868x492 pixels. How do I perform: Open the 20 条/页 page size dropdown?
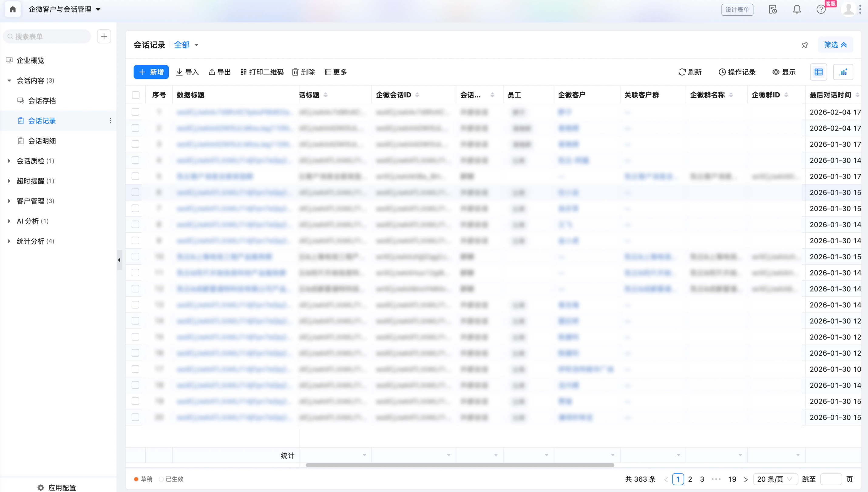[x=775, y=479]
